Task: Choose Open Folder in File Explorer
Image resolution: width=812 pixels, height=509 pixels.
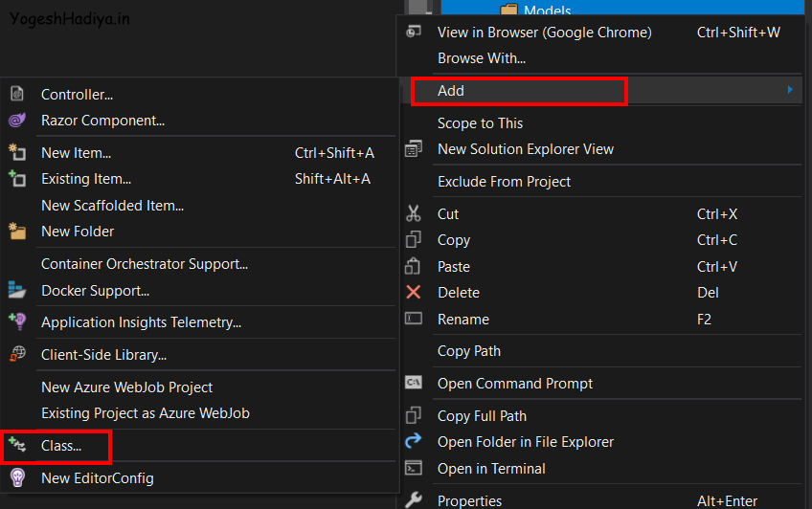Action: [x=526, y=442]
